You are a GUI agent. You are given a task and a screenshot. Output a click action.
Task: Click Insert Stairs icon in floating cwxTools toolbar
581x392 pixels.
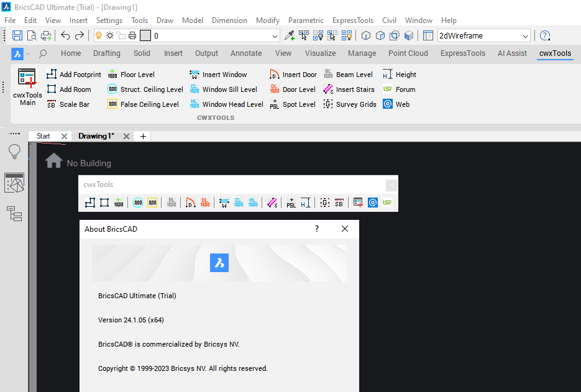tap(272, 203)
